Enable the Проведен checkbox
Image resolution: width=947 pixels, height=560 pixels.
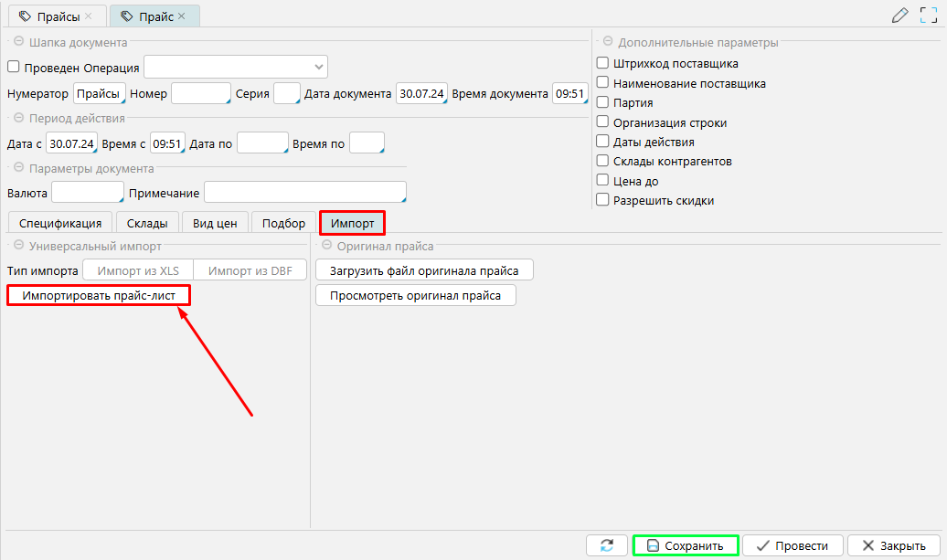(14, 67)
